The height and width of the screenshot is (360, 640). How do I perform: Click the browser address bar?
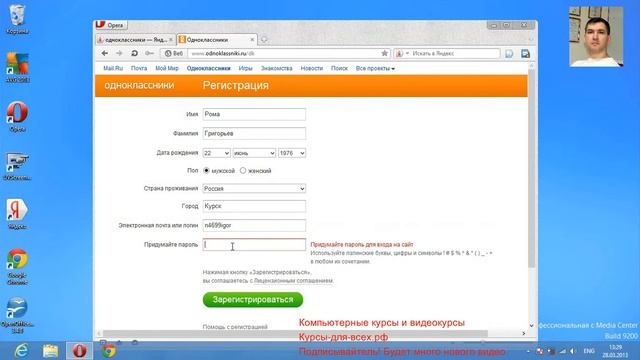pyautogui.click(x=284, y=53)
